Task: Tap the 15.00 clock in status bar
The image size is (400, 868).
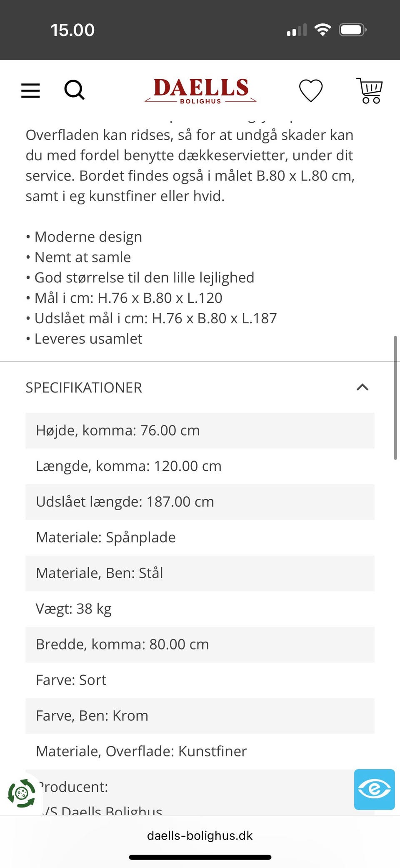Action: [x=72, y=30]
